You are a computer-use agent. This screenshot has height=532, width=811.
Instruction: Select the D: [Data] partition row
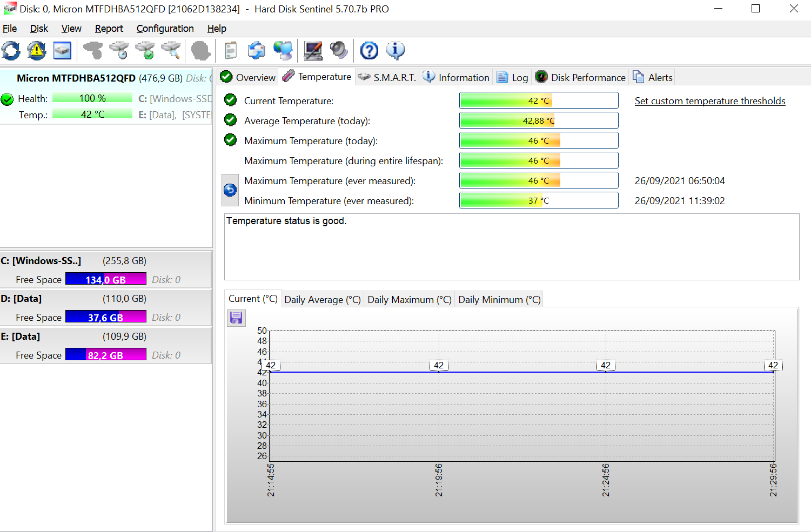click(106, 307)
